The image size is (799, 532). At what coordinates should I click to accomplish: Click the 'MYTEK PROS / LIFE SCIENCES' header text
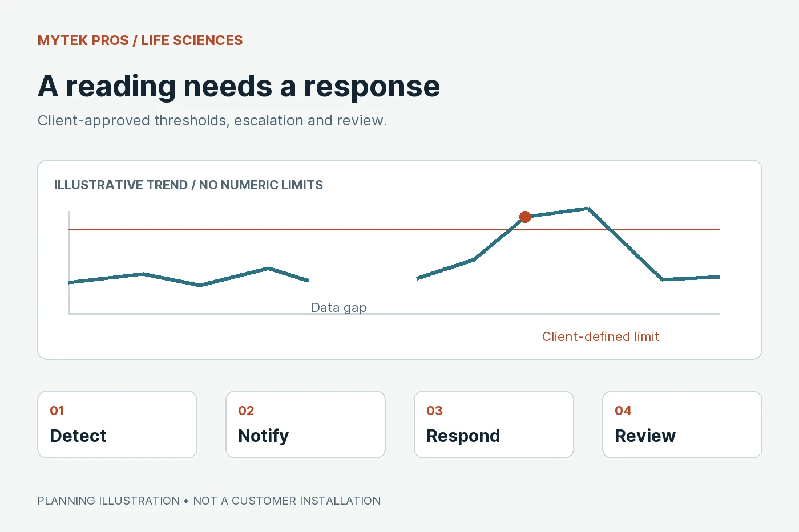click(140, 40)
